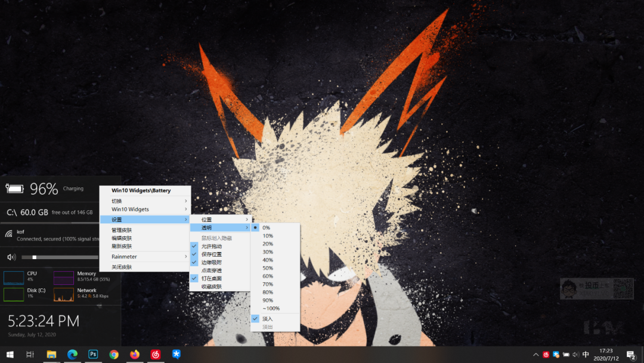644x363 pixels.
Task: Select the 50% transparency option
Action: (x=267, y=267)
